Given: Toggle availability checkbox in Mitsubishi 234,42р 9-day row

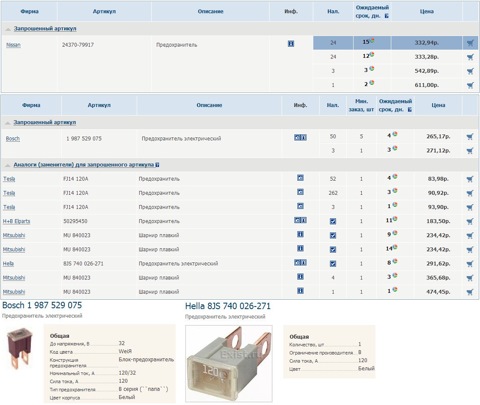Looking at the screenshot, I should [333, 235].
